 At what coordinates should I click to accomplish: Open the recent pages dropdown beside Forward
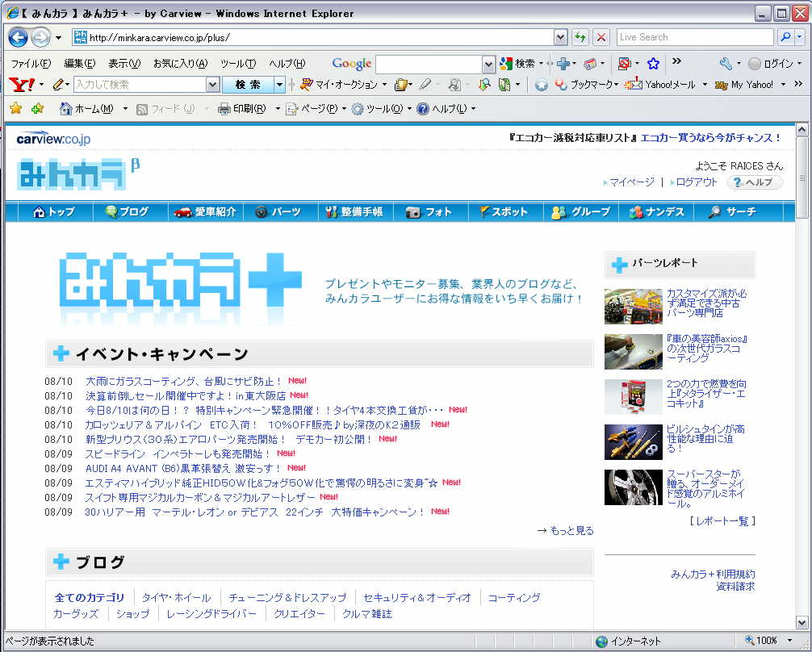tap(58, 38)
